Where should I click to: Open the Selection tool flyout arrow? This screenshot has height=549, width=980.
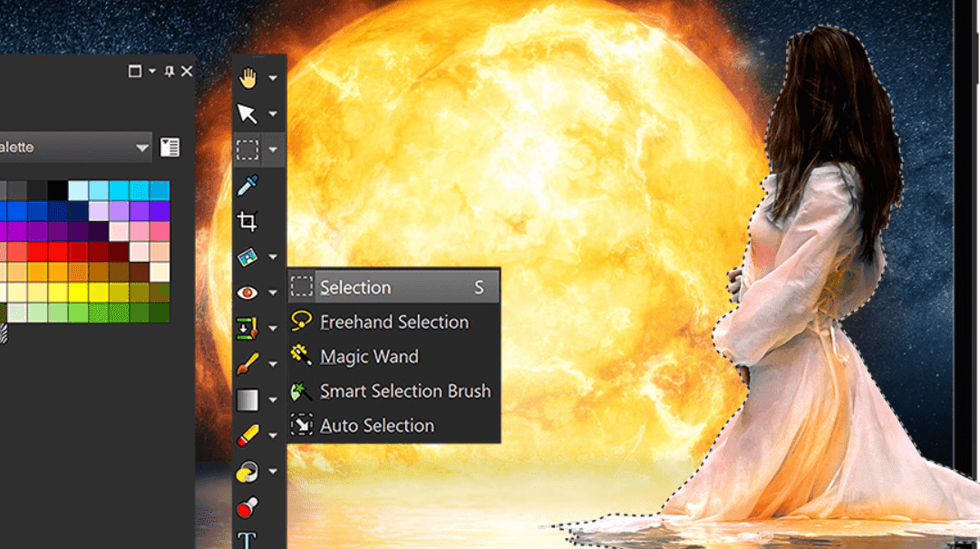[273, 149]
